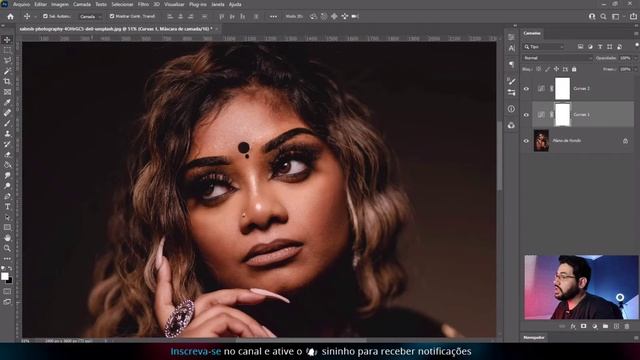The image size is (640, 360).
Task: Open the Character panel icon in dock
Action: pyautogui.click(x=511, y=48)
